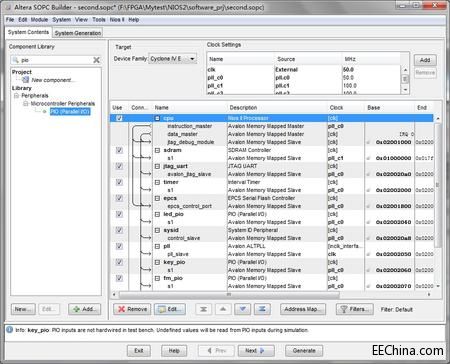Collapse the epcs module tree
Screen dimensions: 450x364
tap(158, 198)
